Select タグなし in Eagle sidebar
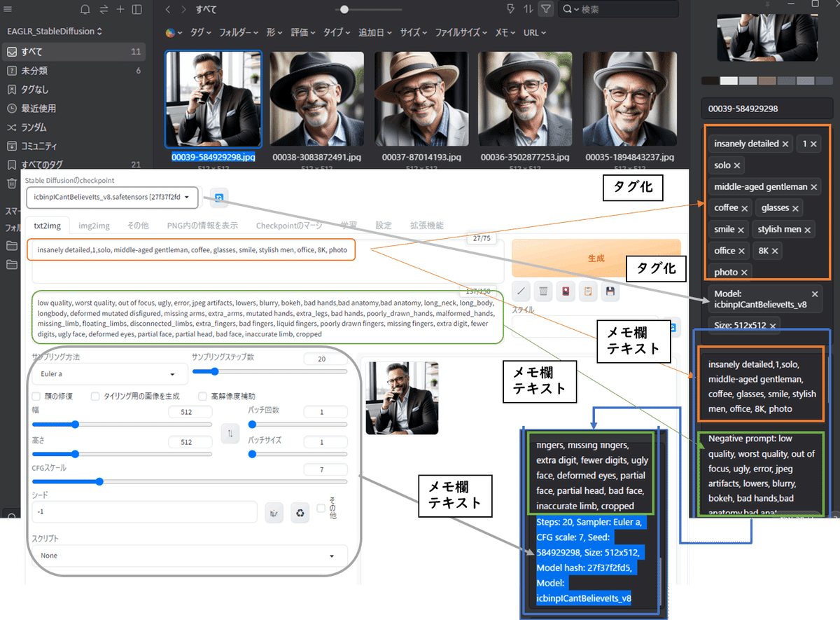 [x=74, y=90]
